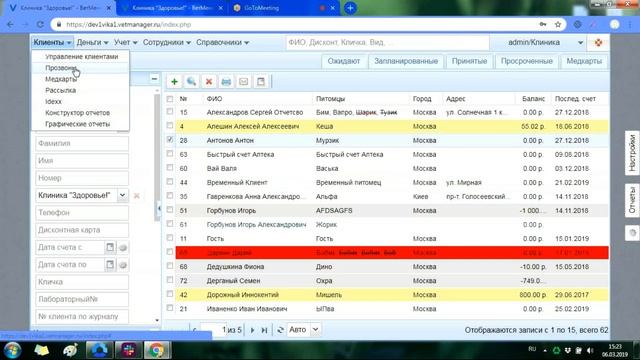The height and width of the screenshot is (360, 640).
Task: Expand the Деньги menu
Action: (x=92, y=42)
